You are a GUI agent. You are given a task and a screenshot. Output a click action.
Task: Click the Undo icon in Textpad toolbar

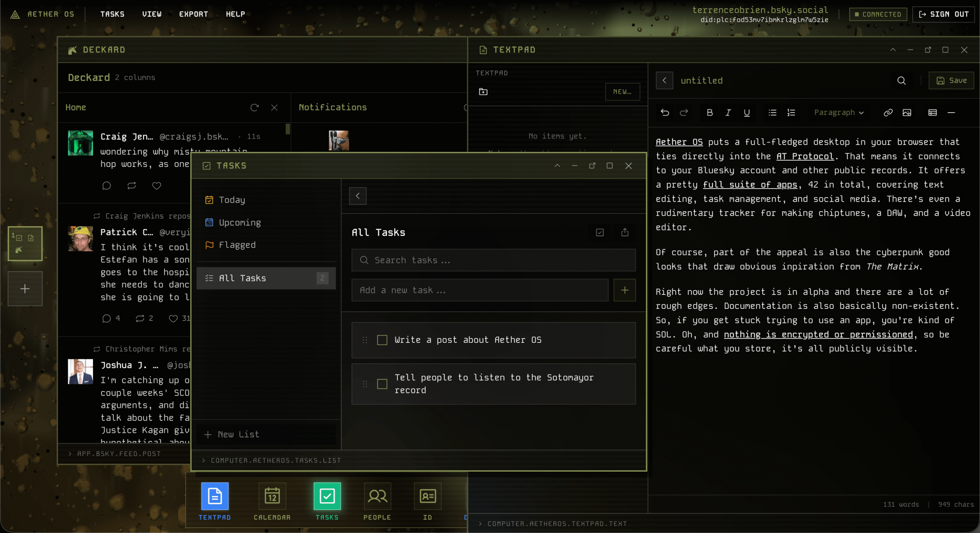tap(665, 112)
